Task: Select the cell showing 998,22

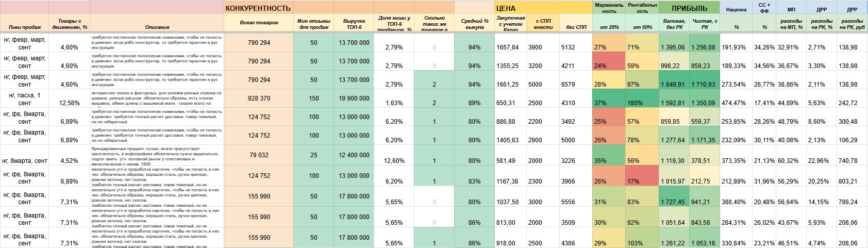Action: (x=674, y=61)
